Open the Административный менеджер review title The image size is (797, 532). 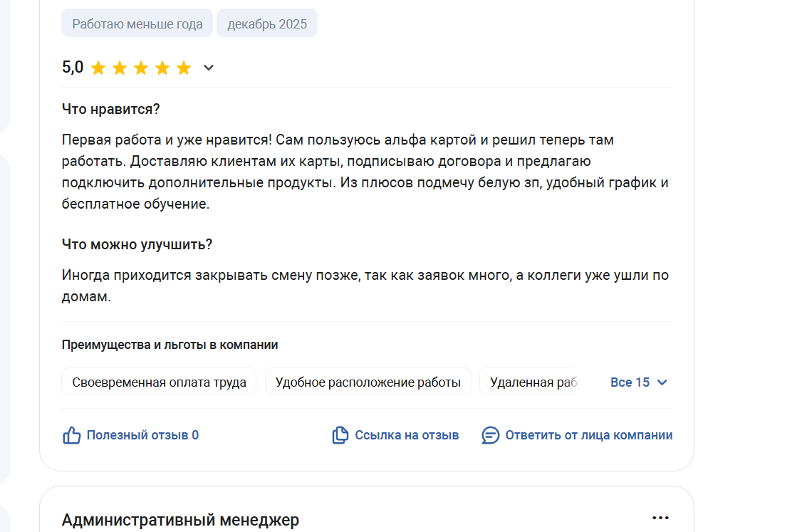point(180,520)
